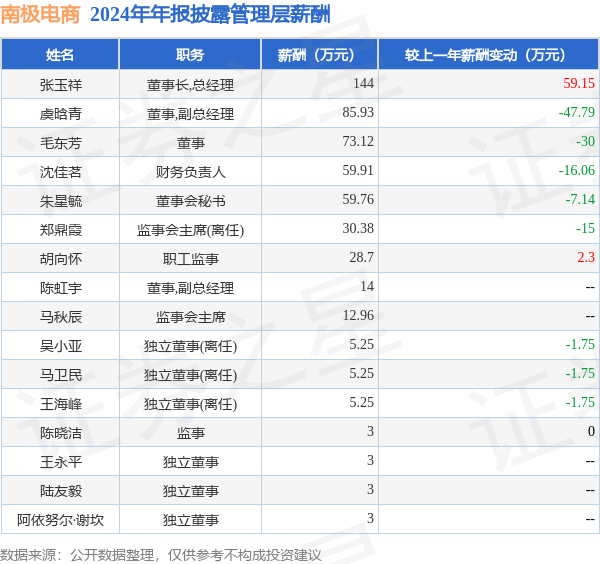Click the name 沈佳茗

click(61, 171)
